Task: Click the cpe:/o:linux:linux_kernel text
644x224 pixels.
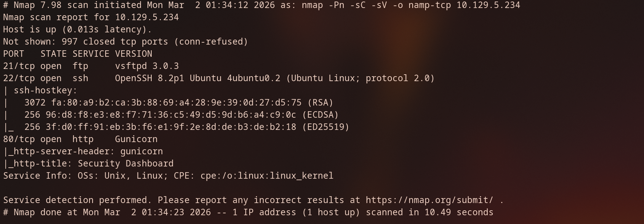Action: tap(267, 176)
